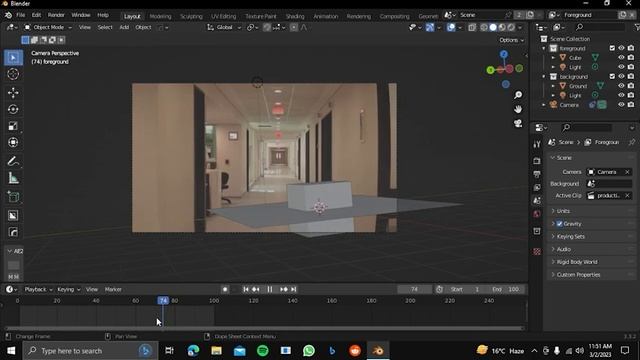640x360 pixels.
Task: Open the Edit menu
Action: tap(36, 15)
